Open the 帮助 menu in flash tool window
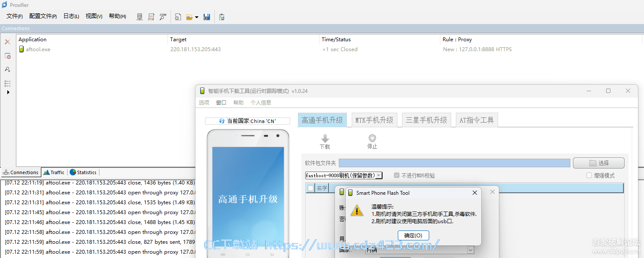The image size is (644, 258). tap(238, 103)
